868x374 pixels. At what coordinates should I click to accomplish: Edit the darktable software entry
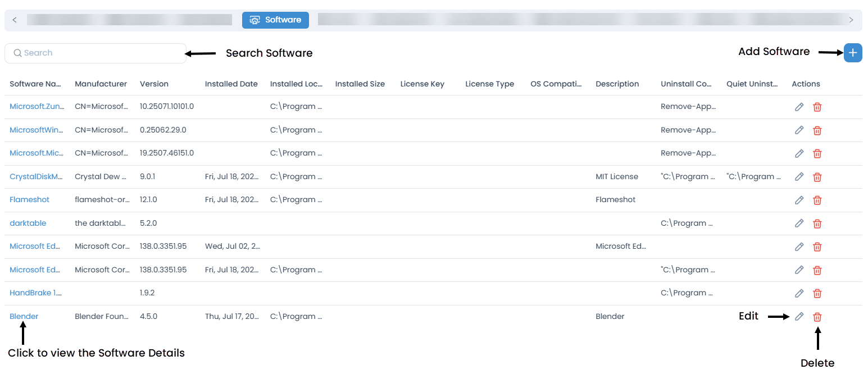799,224
